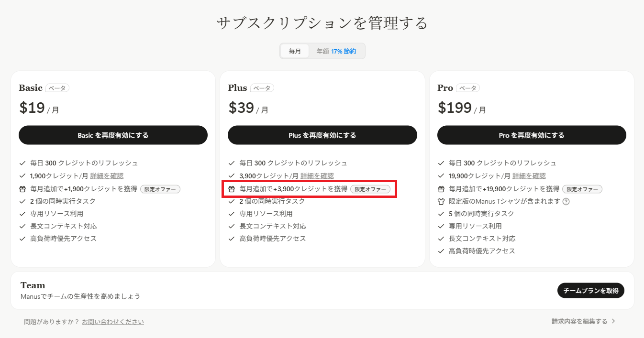Click checkmark beside 5 個の同時実行タスク

point(441,214)
